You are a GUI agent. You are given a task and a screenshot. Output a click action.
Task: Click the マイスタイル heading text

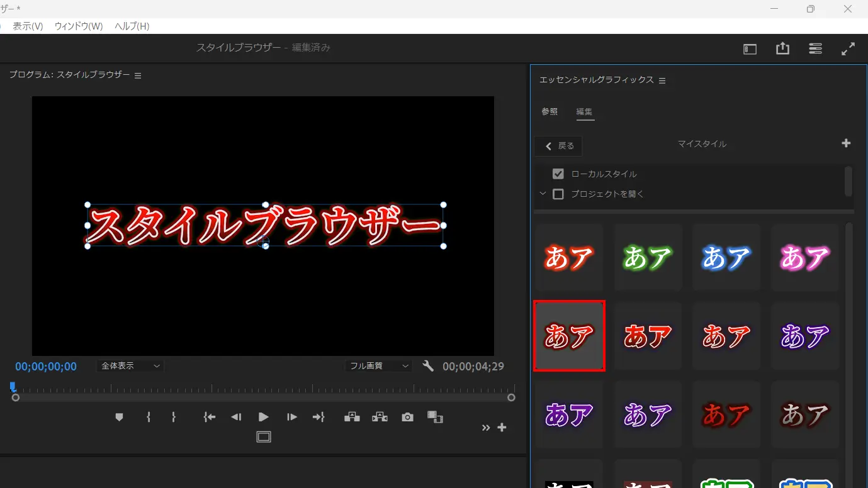pyautogui.click(x=702, y=144)
